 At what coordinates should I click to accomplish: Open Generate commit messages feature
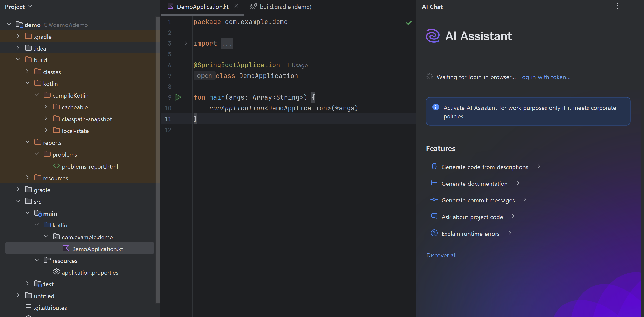(x=478, y=200)
